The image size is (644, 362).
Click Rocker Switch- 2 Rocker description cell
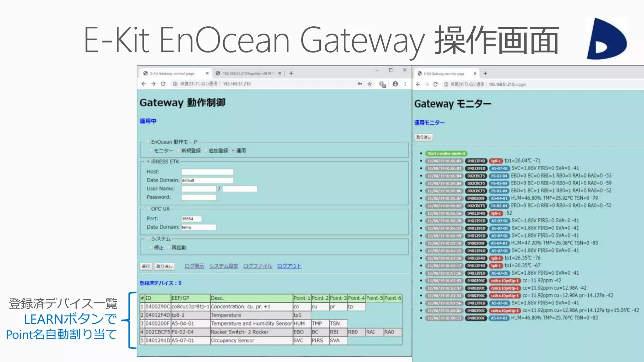251,332
